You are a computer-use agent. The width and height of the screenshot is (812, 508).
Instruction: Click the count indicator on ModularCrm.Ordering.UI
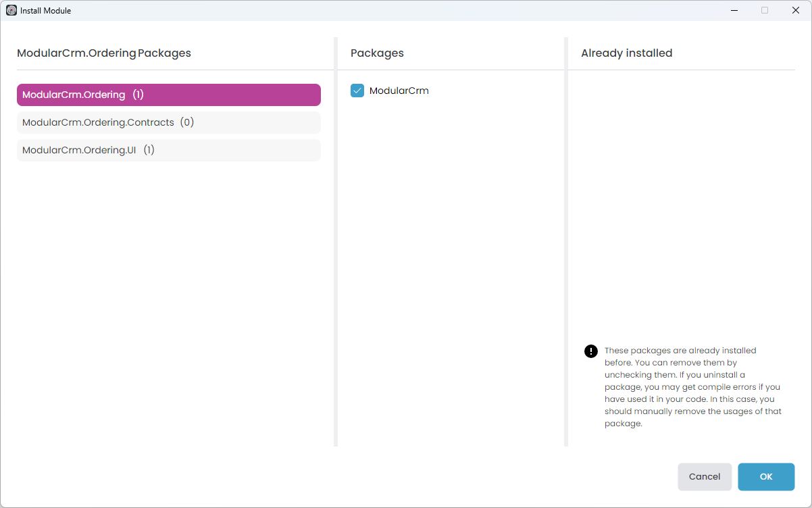coord(149,149)
